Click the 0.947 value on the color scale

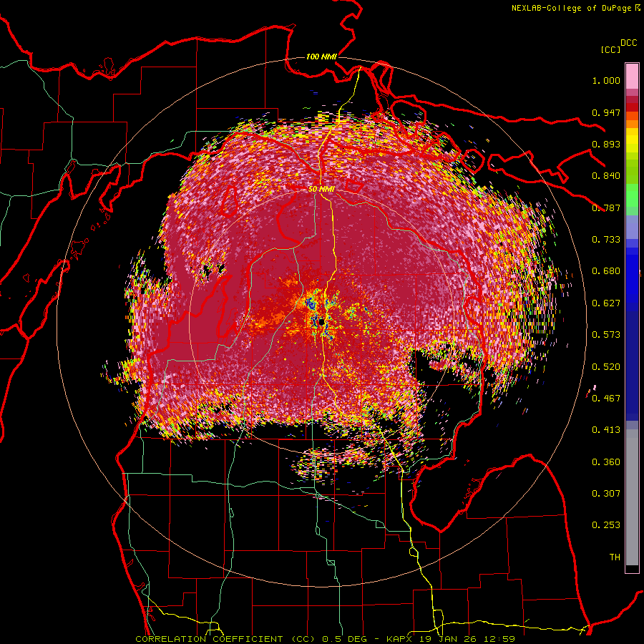point(606,112)
